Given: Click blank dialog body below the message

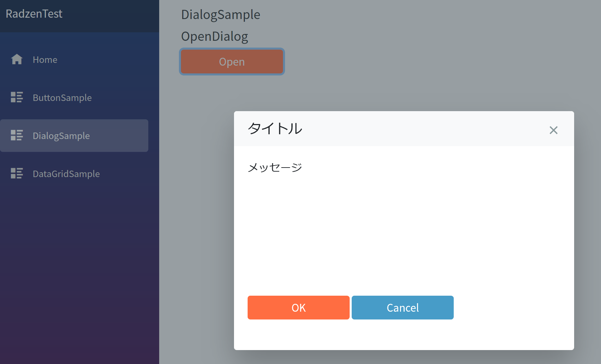Looking at the screenshot, I should pyautogui.click(x=404, y=231).
